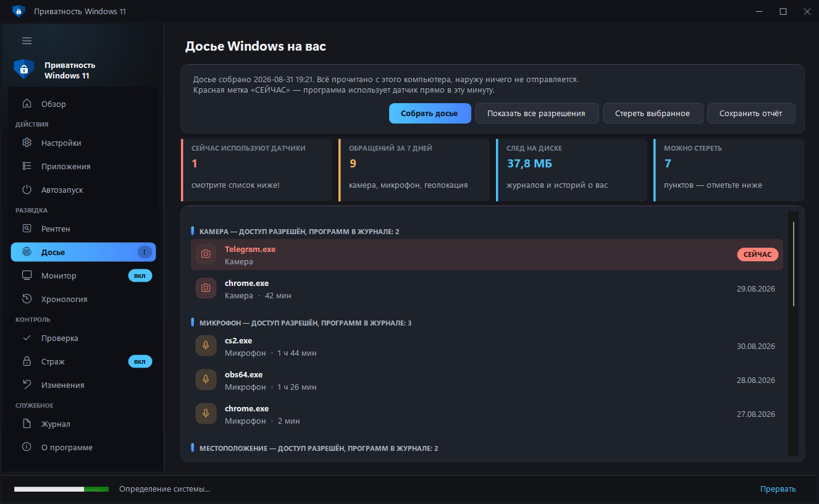Switch to the Журнал section
Screen dimensions: 819x504
coord(83,424)
